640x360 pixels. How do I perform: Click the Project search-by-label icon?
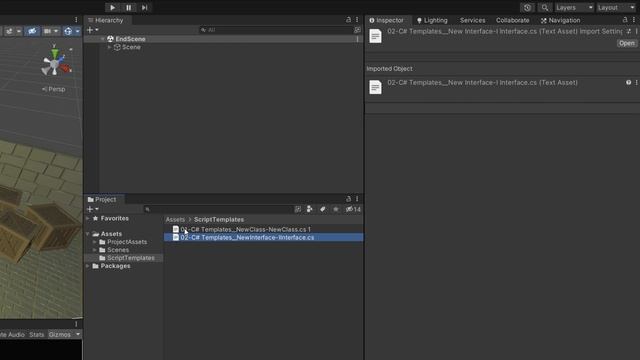click(322, 209)
